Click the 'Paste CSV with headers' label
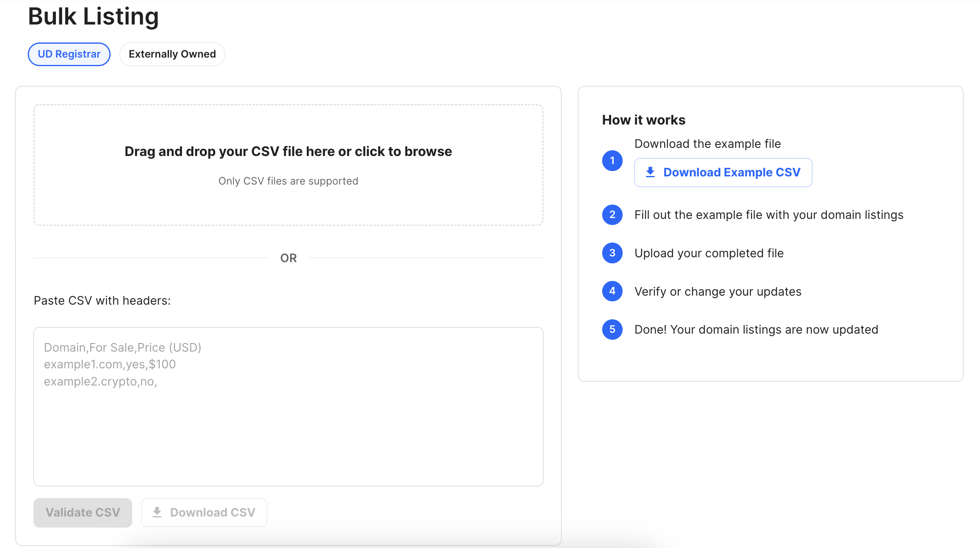This screenshot has width=980, height=548. [102, 301]
